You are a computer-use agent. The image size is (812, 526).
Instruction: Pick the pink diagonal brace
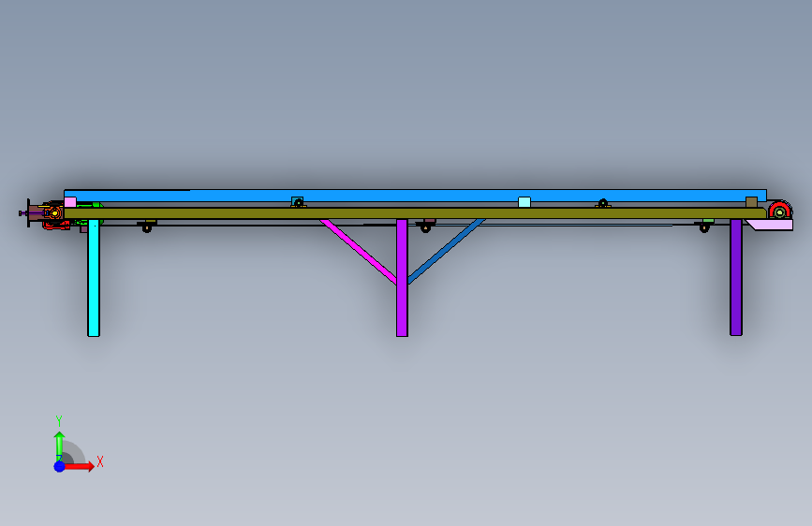(359, 251)
